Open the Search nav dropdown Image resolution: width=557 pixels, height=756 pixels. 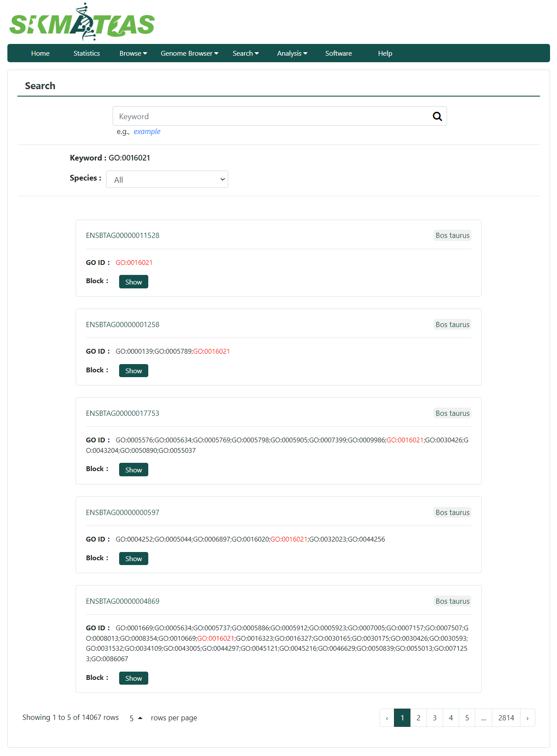(x=246, y=53)
